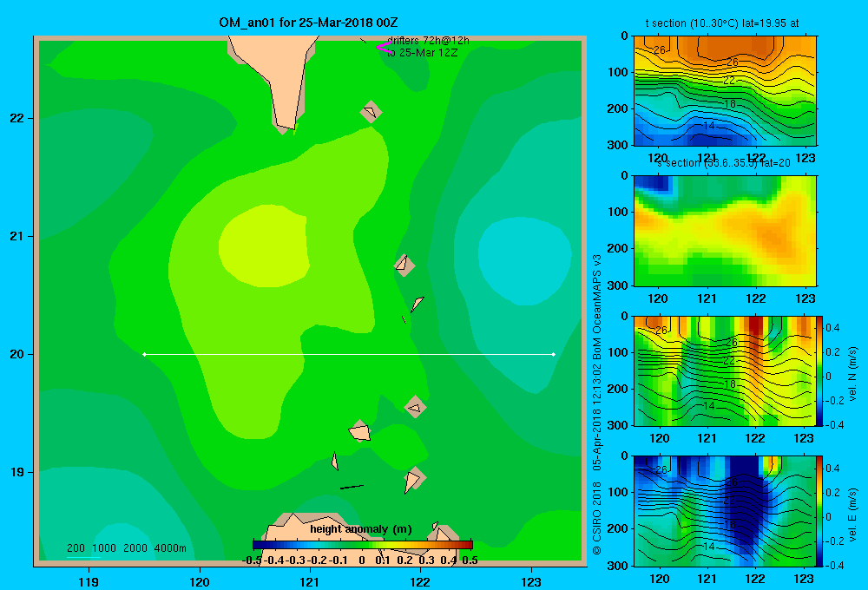Click '-0.4' tick on vel. E colorbar
This screenshot has width=868, height=590.
pyautogui.click(x=833, y=565)
